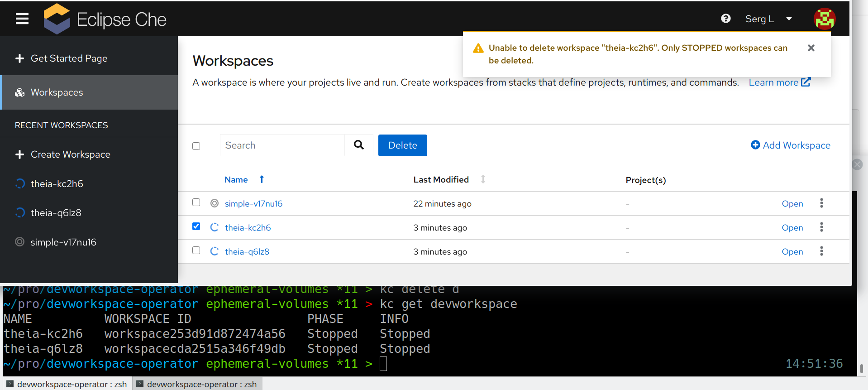Click Open for theia-q6lz8 workspace
868x390 pixels.
[x=792, y=252]
